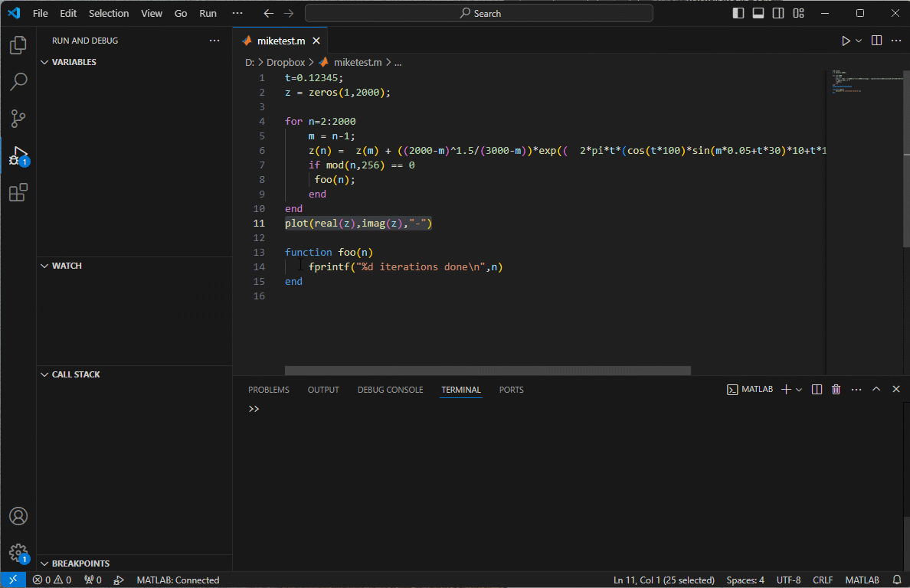Open notifications bell in status bar

pyautogui.click(x=897, y=580)
